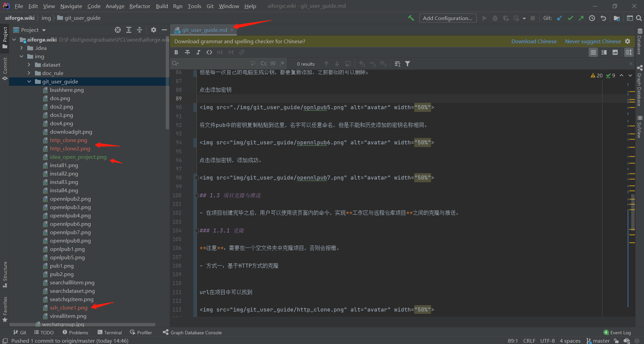This screenshot has height=344, width=644.
Task: Click the Git push arrow icon
Action: 581,18
